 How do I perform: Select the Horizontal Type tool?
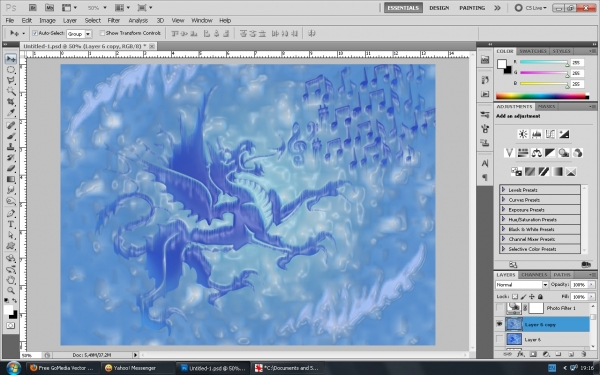11,224
